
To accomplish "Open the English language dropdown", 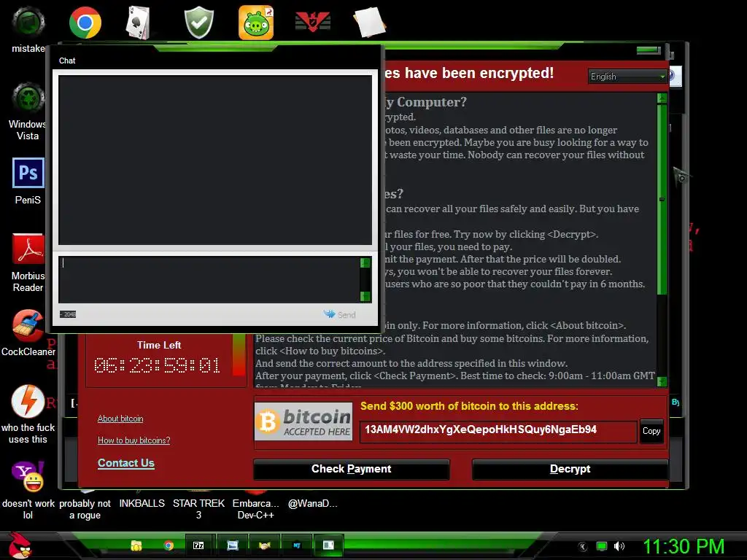I will pyautogui.click(x=627, y=77).
